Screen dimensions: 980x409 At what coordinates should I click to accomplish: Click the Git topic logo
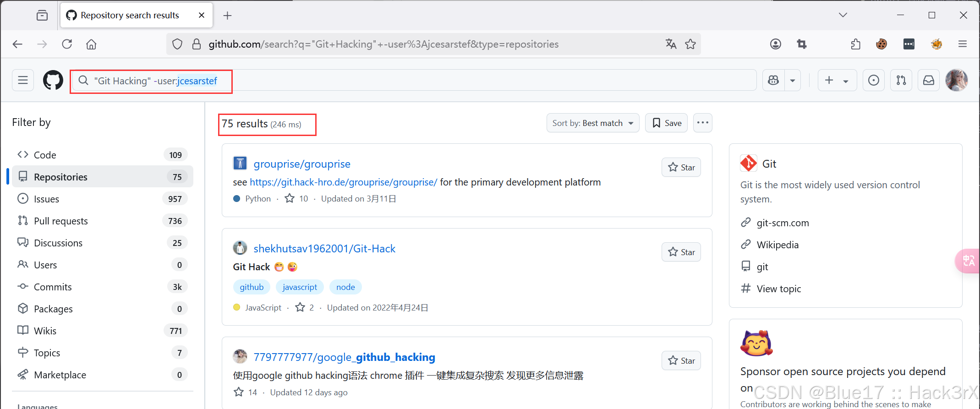tap(749, 163)
